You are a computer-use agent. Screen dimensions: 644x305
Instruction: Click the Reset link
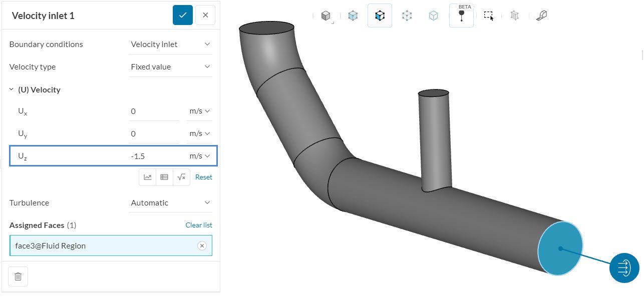pyautogui.click(x=203, y=177)
